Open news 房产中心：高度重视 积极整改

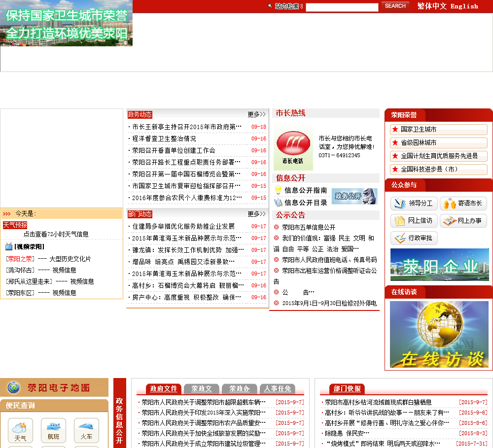[x=187, y=297]
